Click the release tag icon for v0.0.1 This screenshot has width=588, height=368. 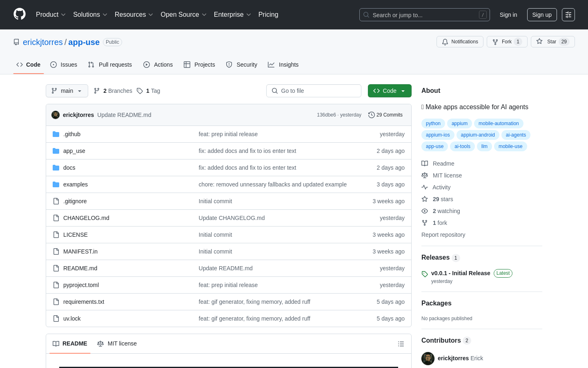pyautogui.click(x=425, y=274)
